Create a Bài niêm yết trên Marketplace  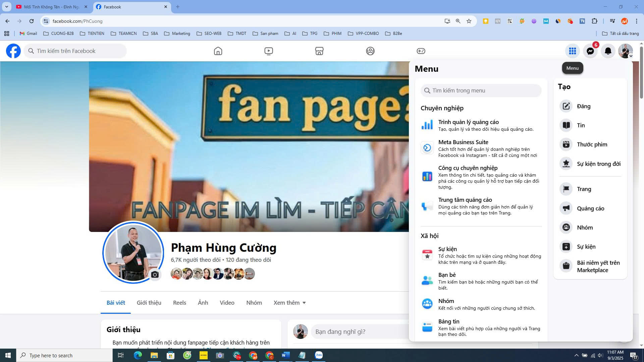(x=590, y=266)
